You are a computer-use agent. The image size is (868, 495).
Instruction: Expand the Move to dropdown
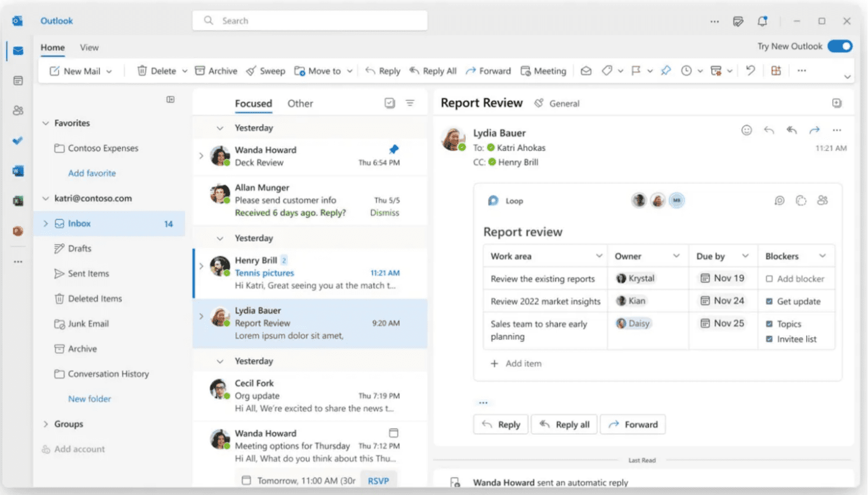click(350, 70)
